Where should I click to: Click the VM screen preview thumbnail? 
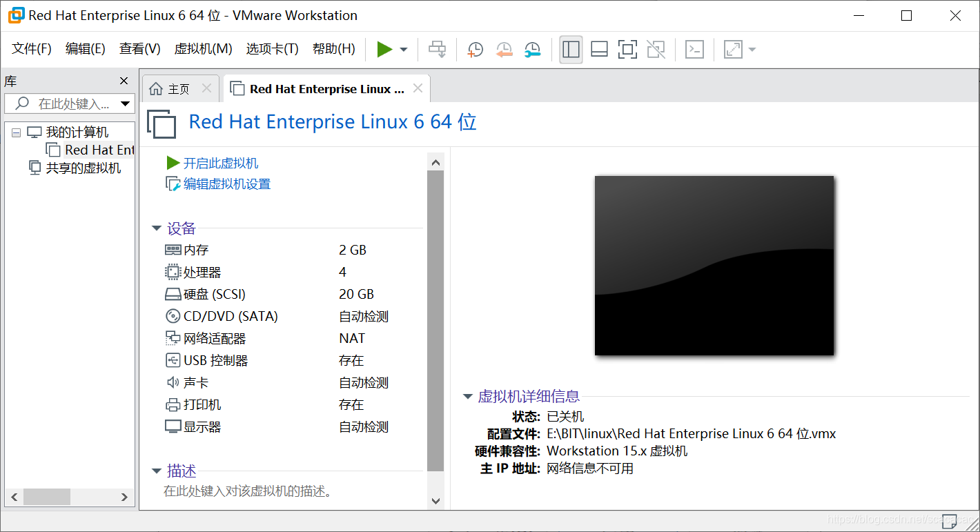(x=714, y=266)
